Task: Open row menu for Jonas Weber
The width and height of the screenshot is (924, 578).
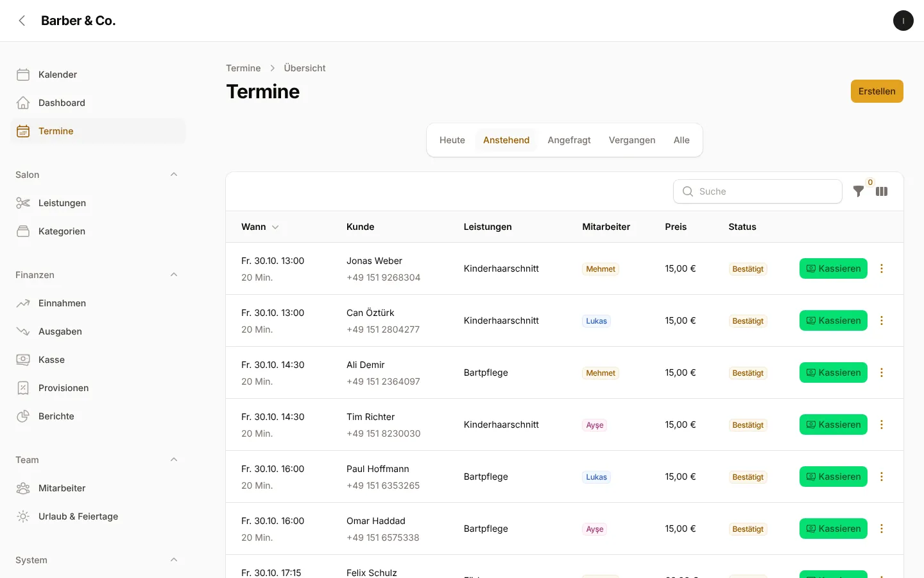Action: coord(882,268)
